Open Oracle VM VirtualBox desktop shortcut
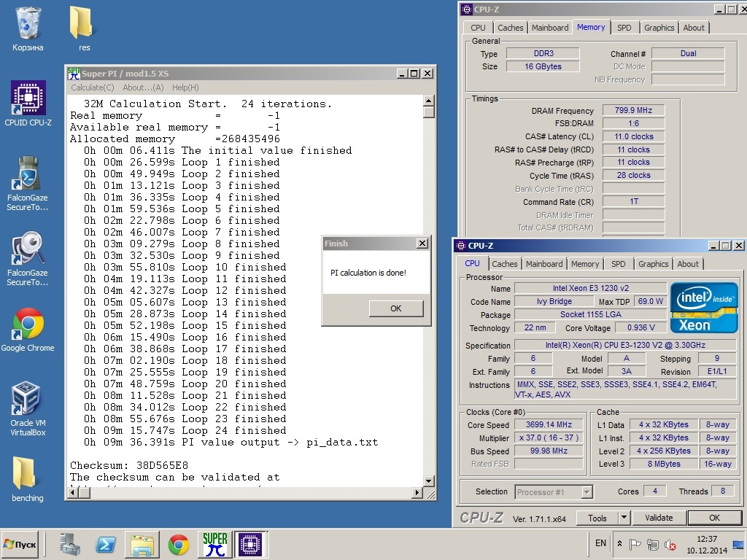 pyautogui.click(x=28, y=410)
